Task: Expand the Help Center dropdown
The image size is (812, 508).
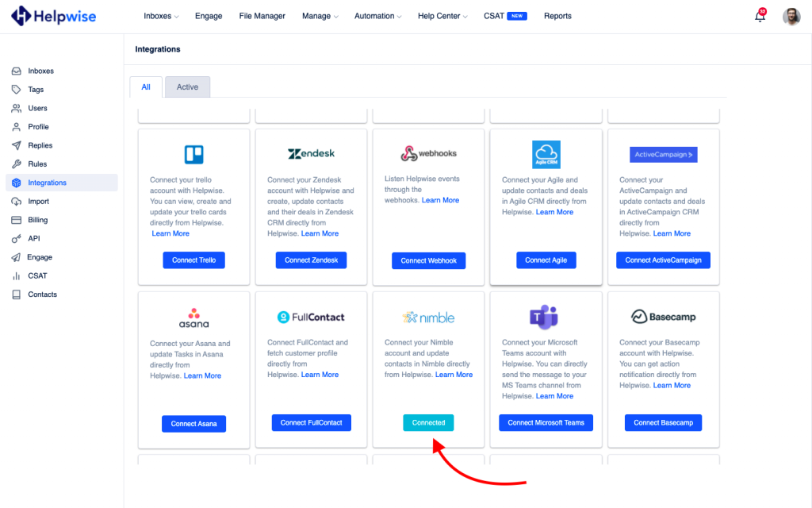Action: pos(442,16)
